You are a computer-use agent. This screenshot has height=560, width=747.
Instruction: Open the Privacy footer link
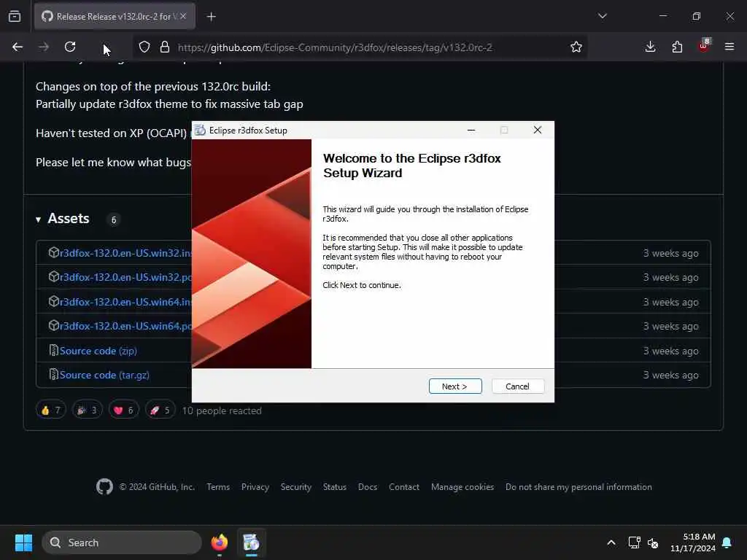point(255,487)
